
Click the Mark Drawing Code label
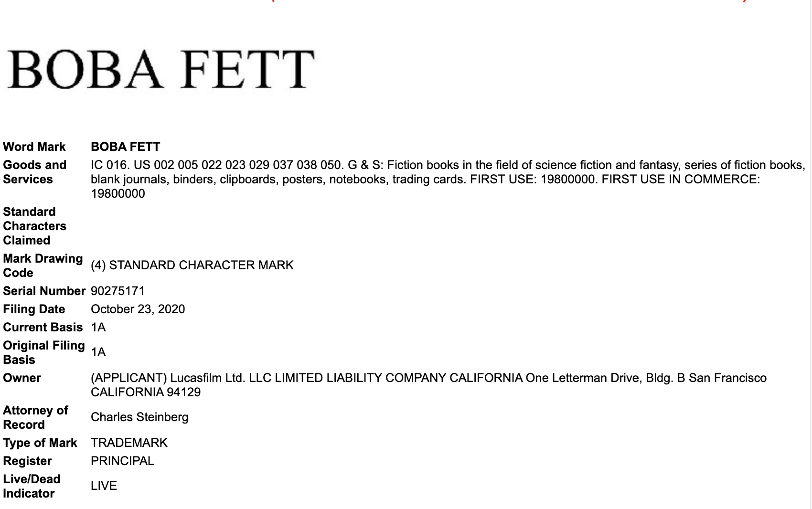pos(43,265)
